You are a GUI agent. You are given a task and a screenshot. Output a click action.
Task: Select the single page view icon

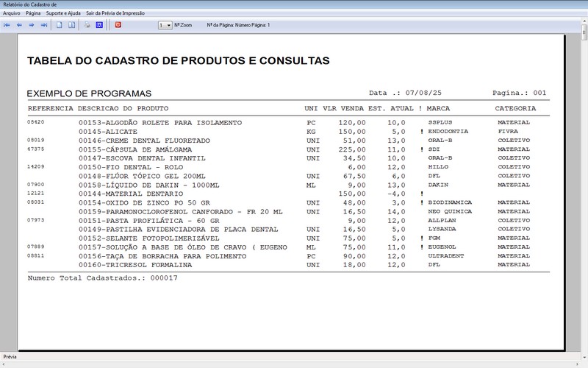click(60, 25)
